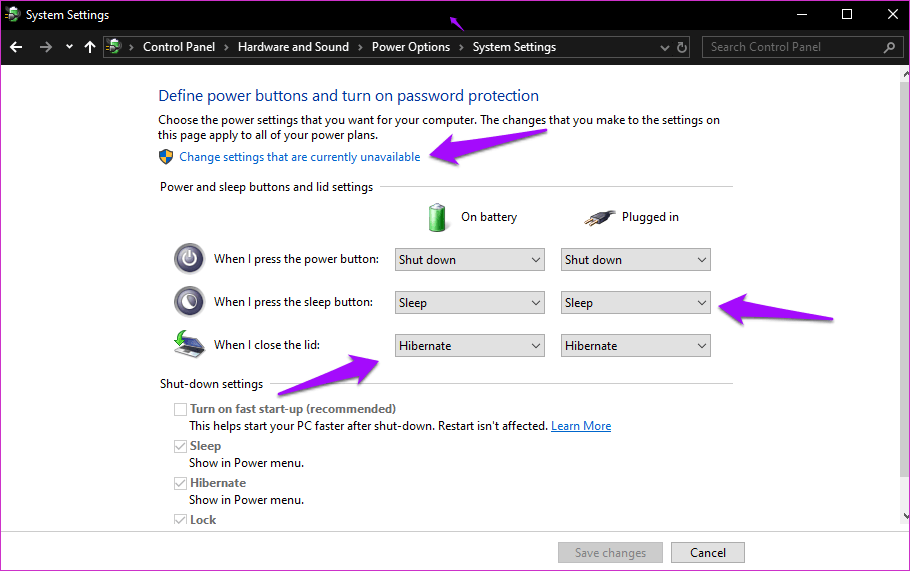Open sleep button On battery dropdown

click(470, 302)
